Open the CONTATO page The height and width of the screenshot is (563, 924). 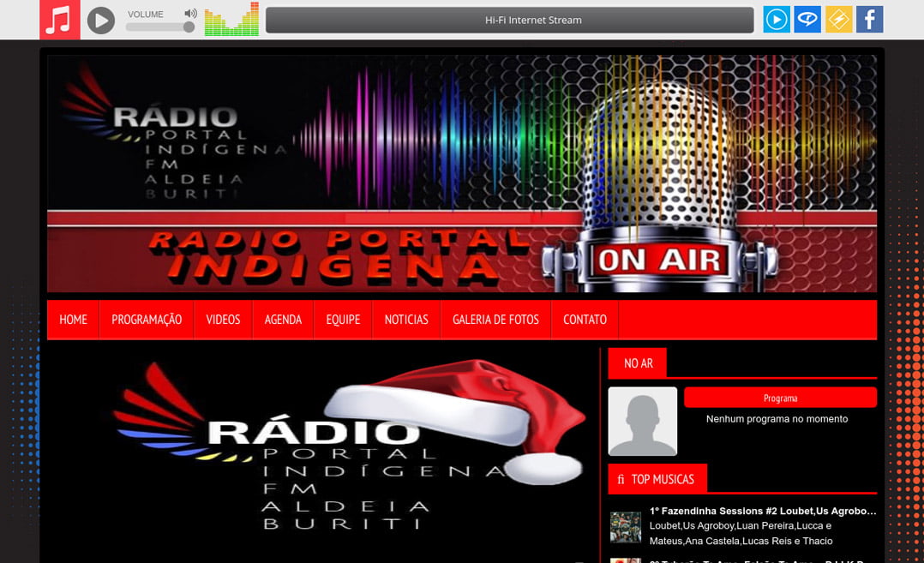(585, 320)
